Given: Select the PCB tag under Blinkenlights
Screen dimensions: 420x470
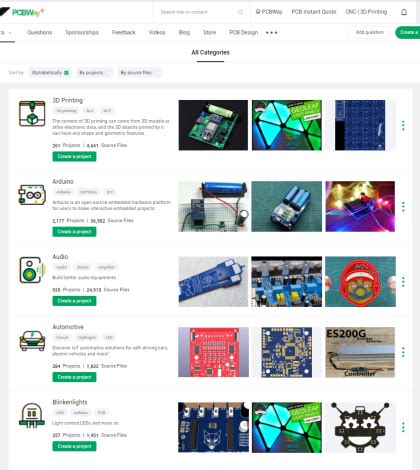Looking at the screenshot, I should point(101,413).
